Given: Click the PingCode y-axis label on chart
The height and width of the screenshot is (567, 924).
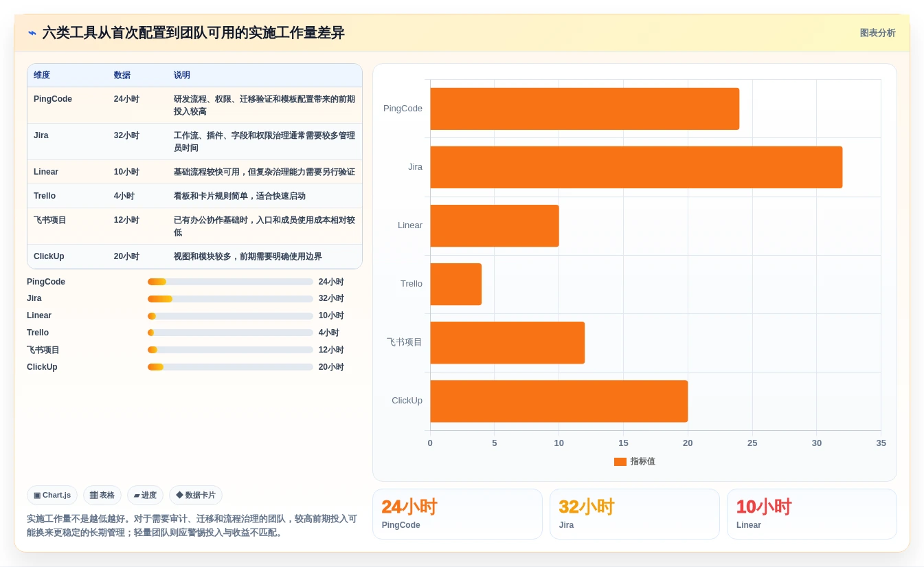Looking at the screenshot, I should (x=403, y=109).
